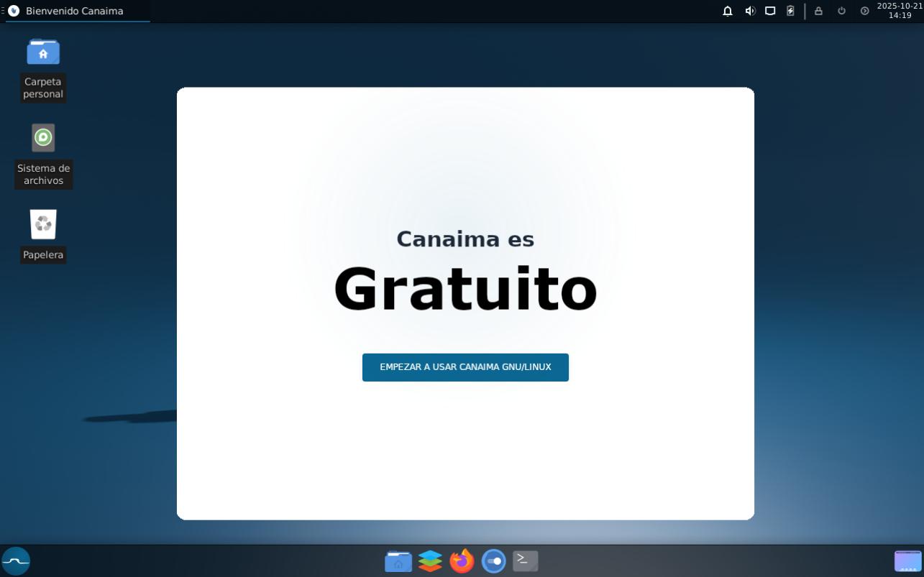Select the 'Bienvenido Canaima' taskbar window button

(x=74, y=11)
